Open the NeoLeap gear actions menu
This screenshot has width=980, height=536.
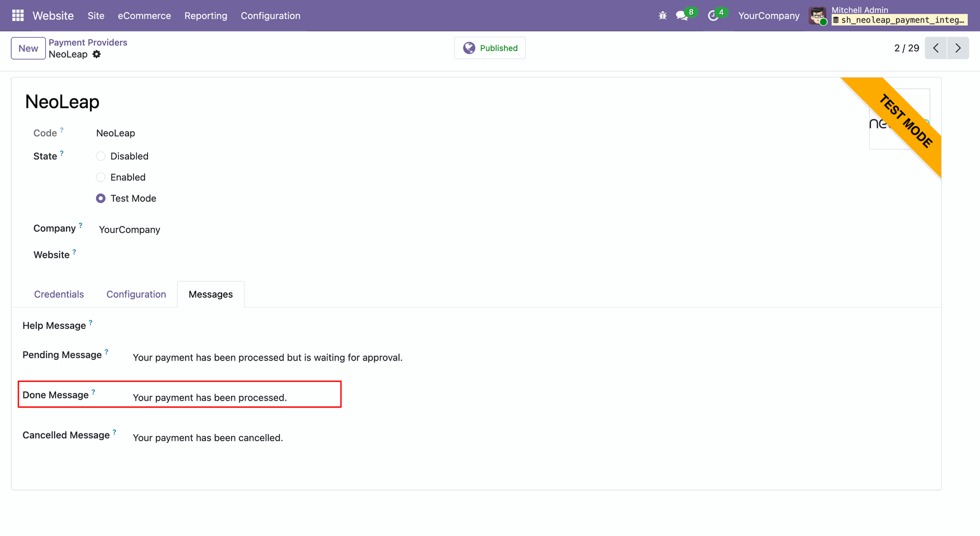tap(96, 54)
